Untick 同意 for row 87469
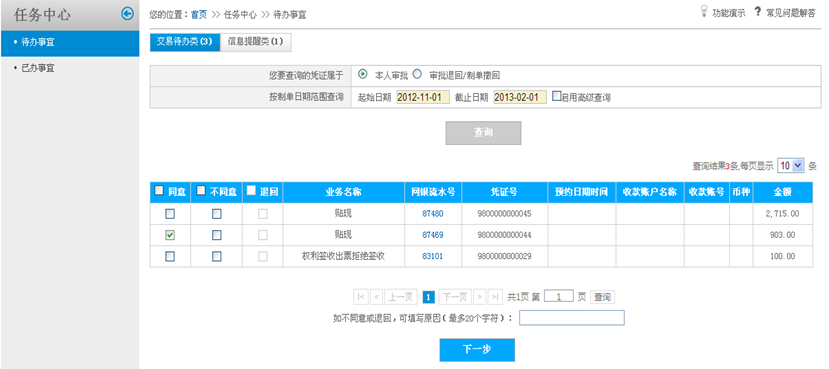Image resolution: width=829 pixels, height=369 pixels. click(170, 235)
